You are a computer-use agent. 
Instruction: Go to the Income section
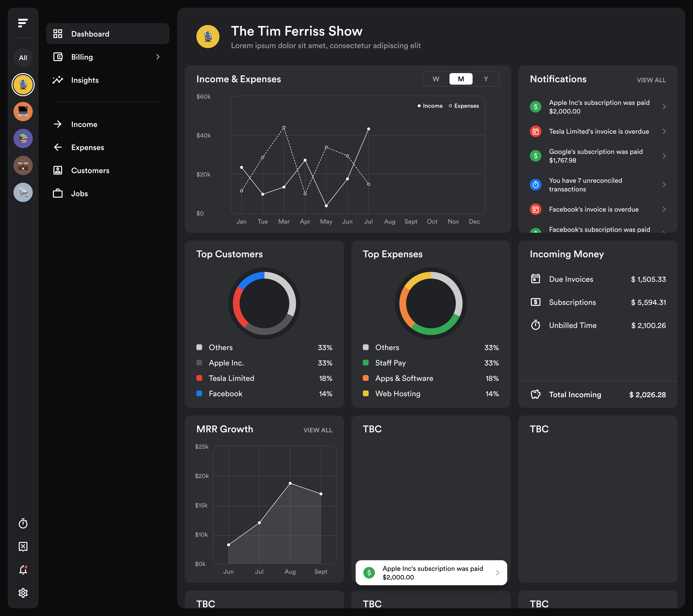click(x=108, y=124)
